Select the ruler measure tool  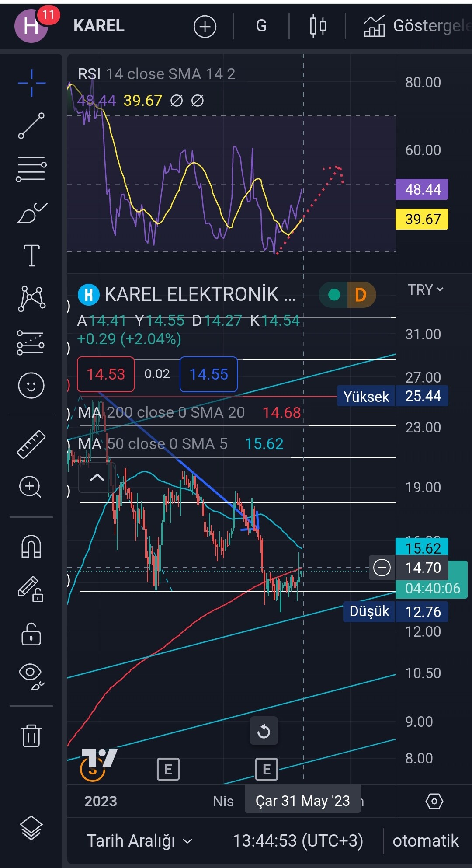(31, 444)
